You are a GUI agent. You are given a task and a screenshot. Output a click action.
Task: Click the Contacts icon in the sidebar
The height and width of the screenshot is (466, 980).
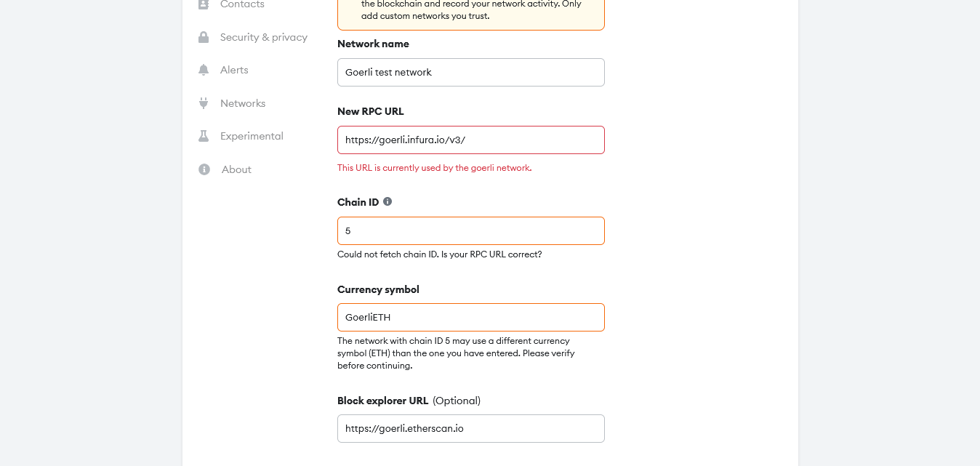point(204,4)
